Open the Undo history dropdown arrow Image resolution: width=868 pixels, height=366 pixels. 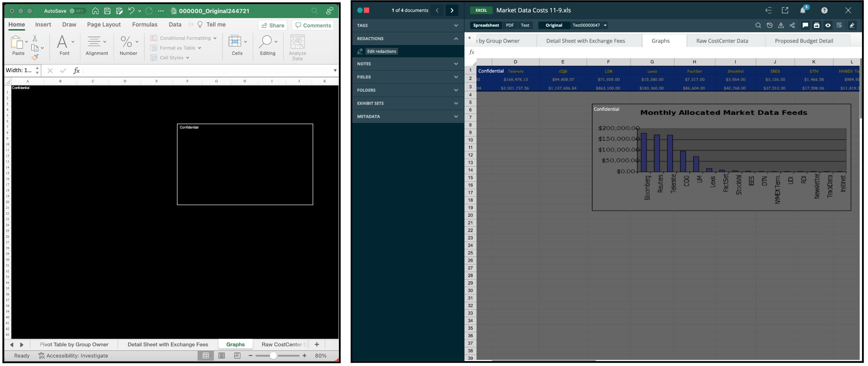tap(140, 11)
